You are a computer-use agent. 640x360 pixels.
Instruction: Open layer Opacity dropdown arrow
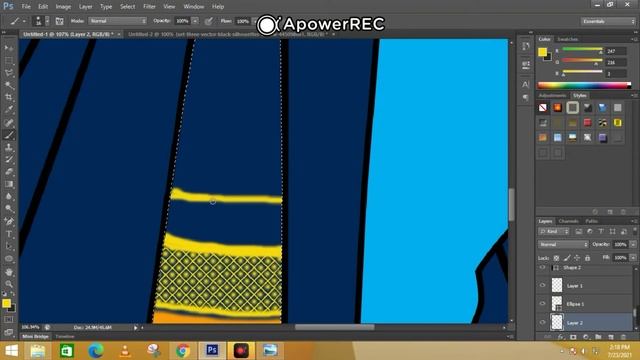click(633, 244)
